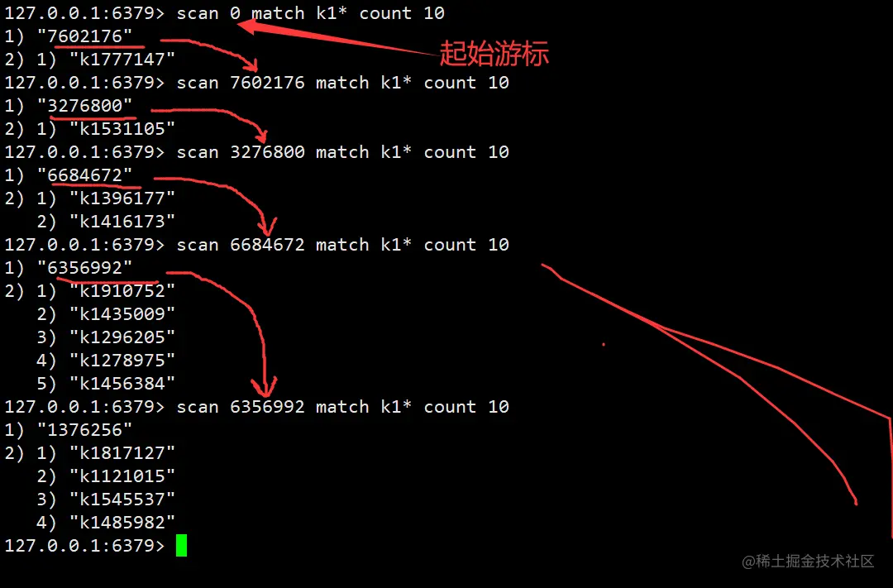Click the "scan 7602176" command line

[x=343, y=83]
